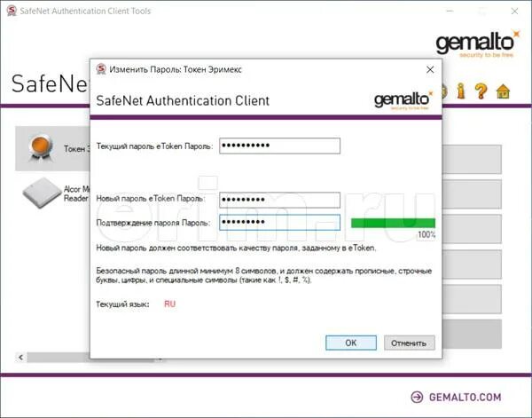The image size is (532, 418).
Task: Focus the password confirmation field
Action: pyautogui.click(x=279, y=223)
